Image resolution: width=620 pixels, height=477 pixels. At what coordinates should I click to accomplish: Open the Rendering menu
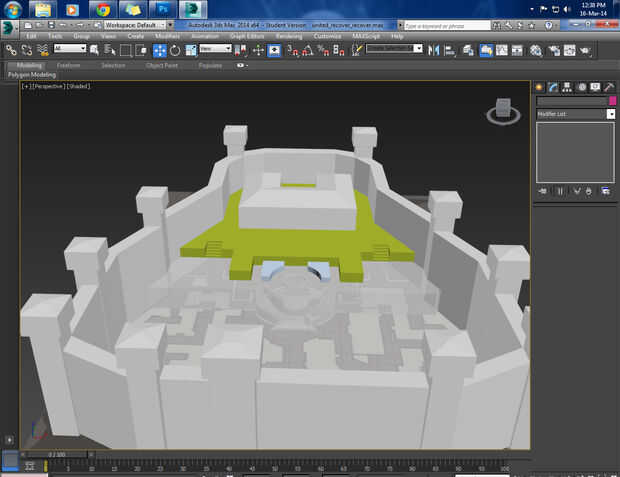(288, 36)
